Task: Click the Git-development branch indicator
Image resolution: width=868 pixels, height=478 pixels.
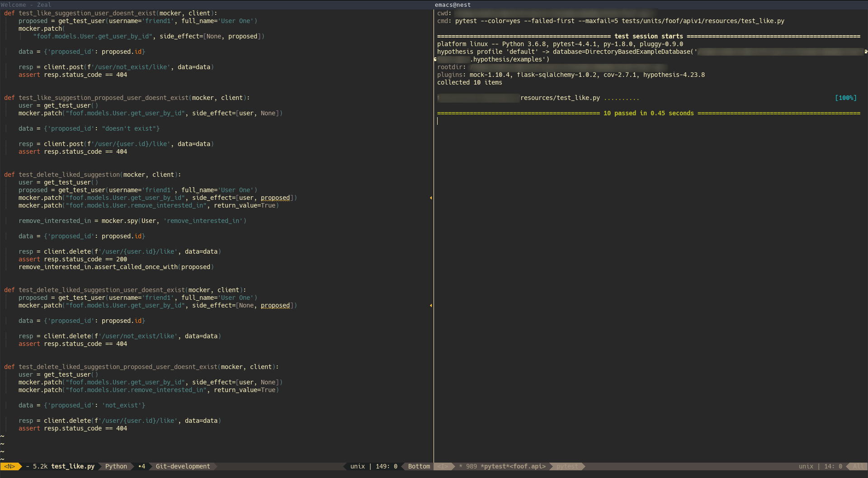Action: (183, 466)
